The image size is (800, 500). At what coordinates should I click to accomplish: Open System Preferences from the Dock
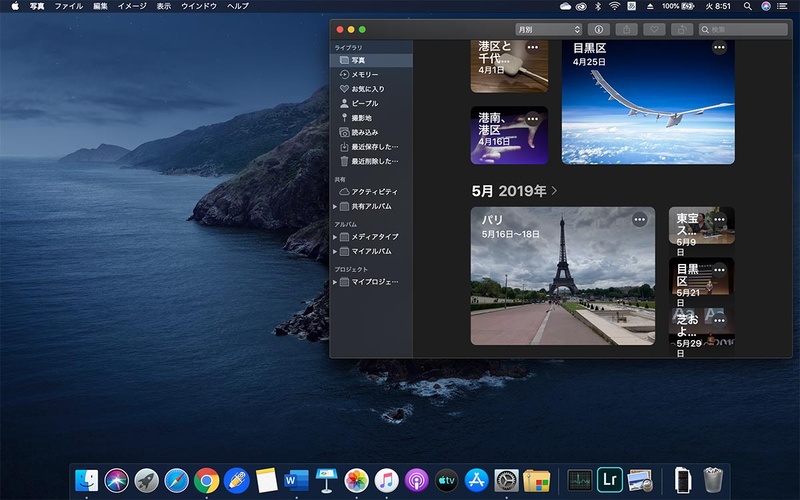(x=507, y=480)
